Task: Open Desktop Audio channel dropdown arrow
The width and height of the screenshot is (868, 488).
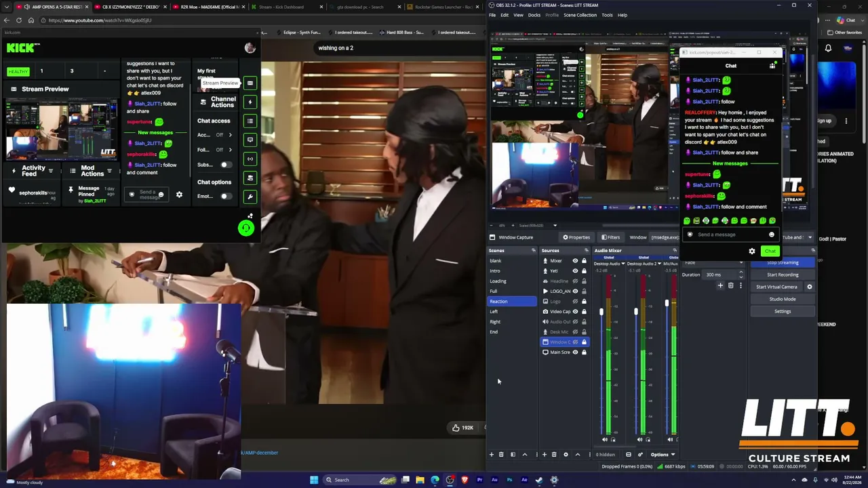Action: coord(623,264)
